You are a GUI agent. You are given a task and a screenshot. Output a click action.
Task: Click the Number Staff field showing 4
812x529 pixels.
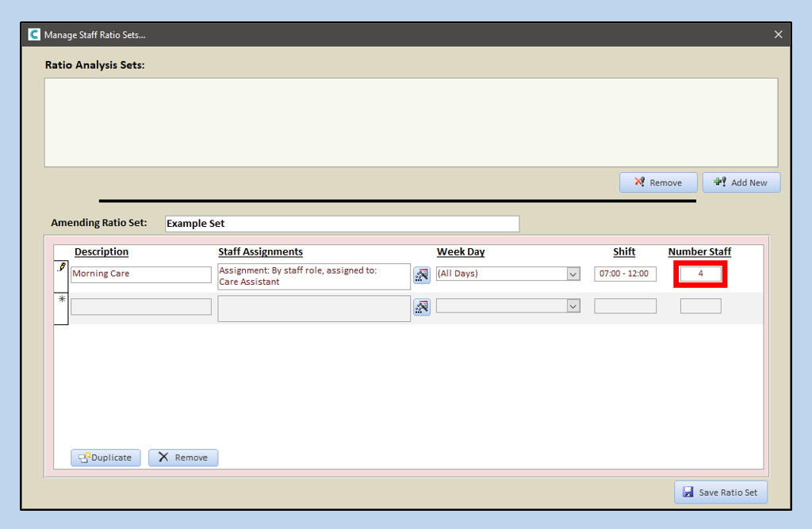point(701,274)
